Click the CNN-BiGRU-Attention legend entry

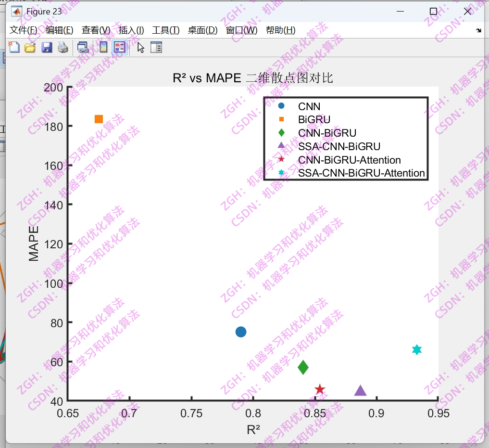click(x=349, y=160)
